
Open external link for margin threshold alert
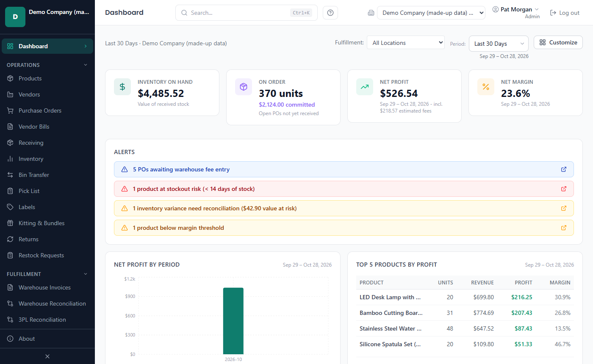click(x=564, y=228)
